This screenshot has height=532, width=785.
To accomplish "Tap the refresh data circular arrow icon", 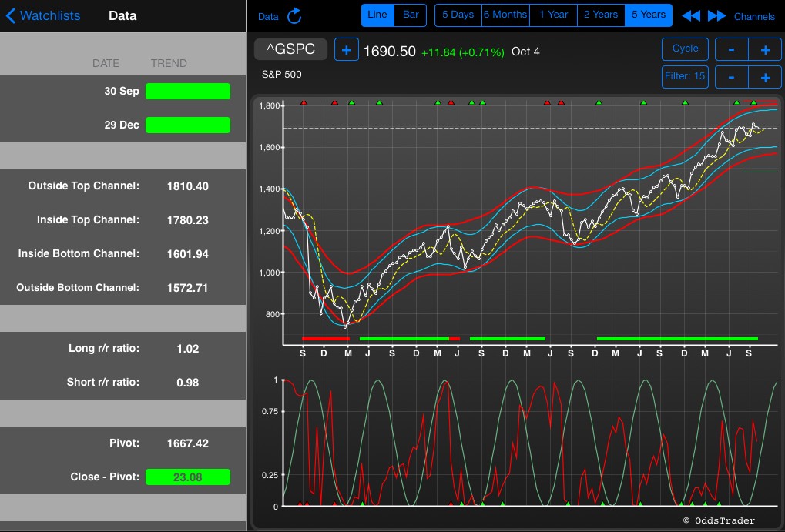I will tap(294, 16).
